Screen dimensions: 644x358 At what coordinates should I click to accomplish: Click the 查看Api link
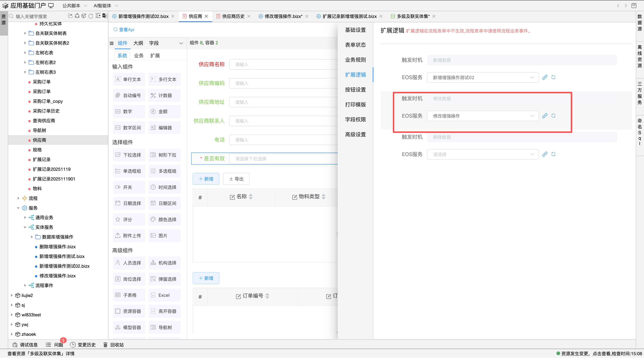point(124,29)
